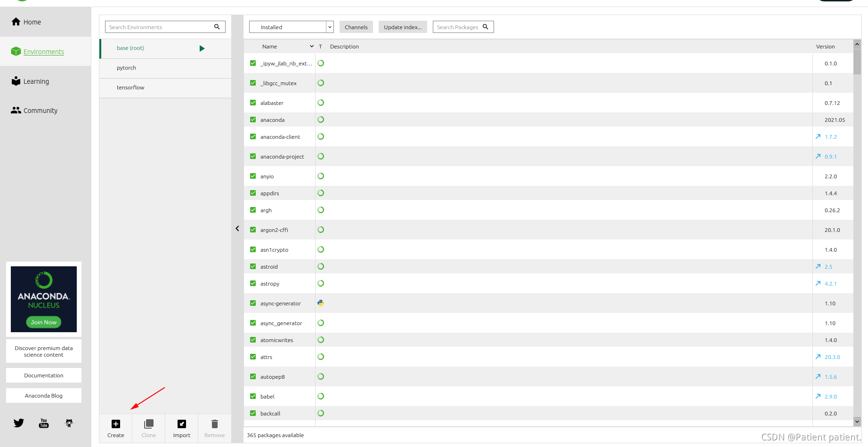Click the update arrow for anaconda-project
The image size is (868, 447).
pos(818,156)
